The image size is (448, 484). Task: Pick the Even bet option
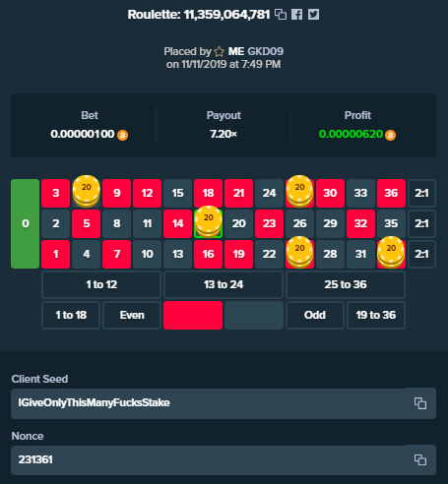point(132,315)
